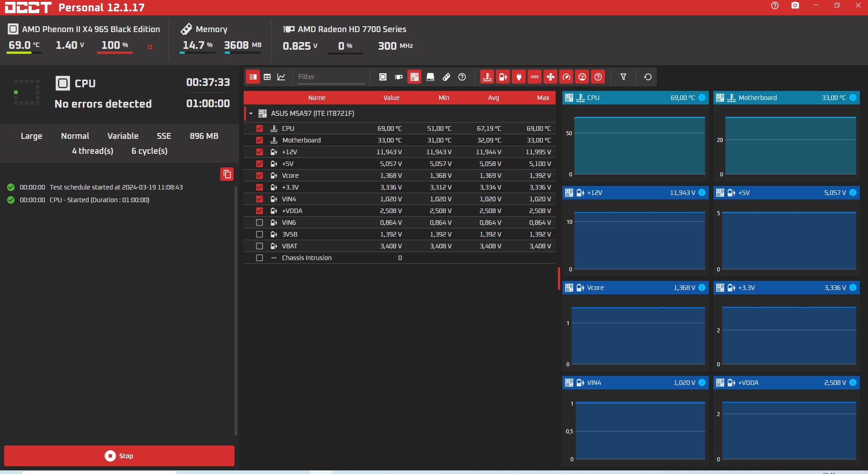
Task: Focus the sensor Filter text field
Action: coord(330,77)
